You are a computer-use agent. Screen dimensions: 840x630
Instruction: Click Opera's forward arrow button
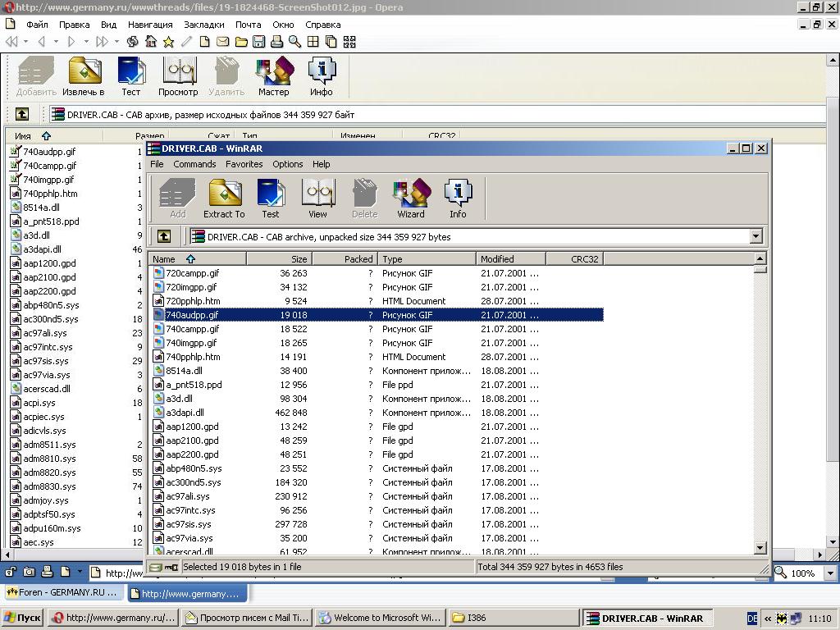71,42
